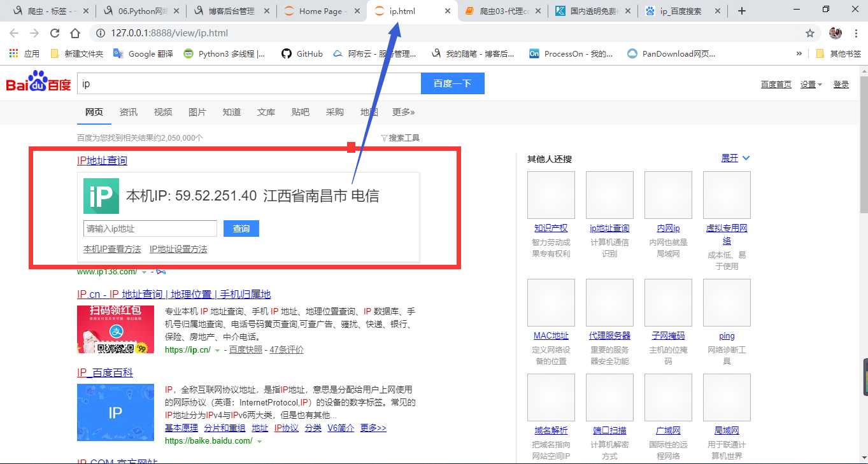This screenshot has height=464, width=868.
Task: Open the IP.cn result title link
Action: 174,294
